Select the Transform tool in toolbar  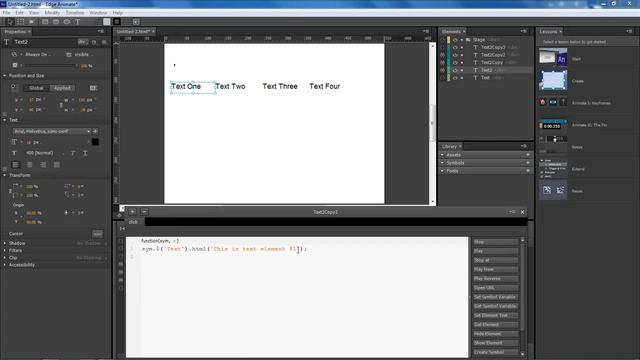[20, 22]
